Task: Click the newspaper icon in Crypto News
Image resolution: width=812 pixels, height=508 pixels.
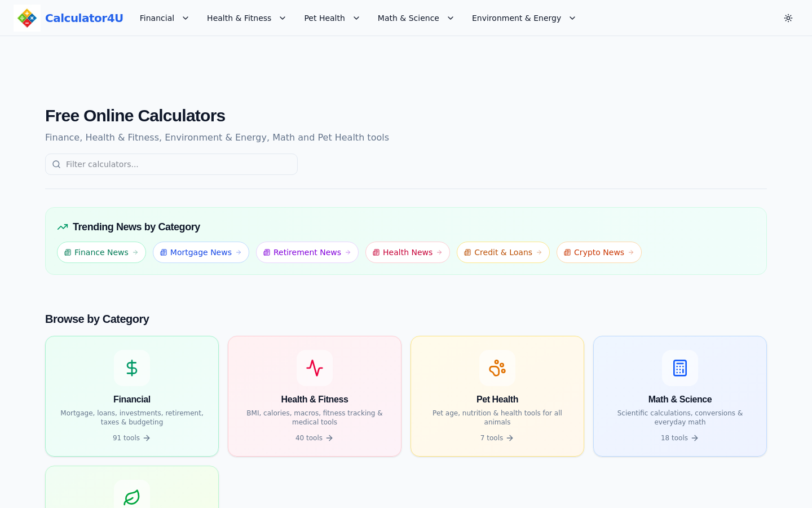Action: pyautogui.click(x=567, y=252)
